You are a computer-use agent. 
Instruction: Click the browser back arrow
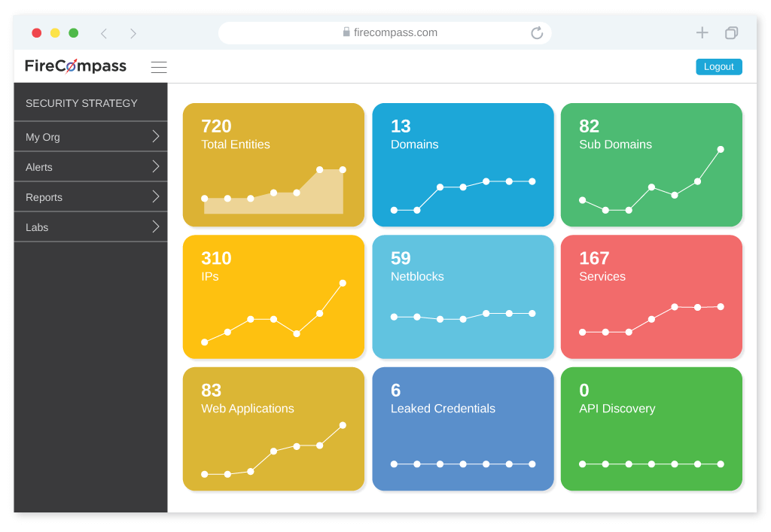104,33
